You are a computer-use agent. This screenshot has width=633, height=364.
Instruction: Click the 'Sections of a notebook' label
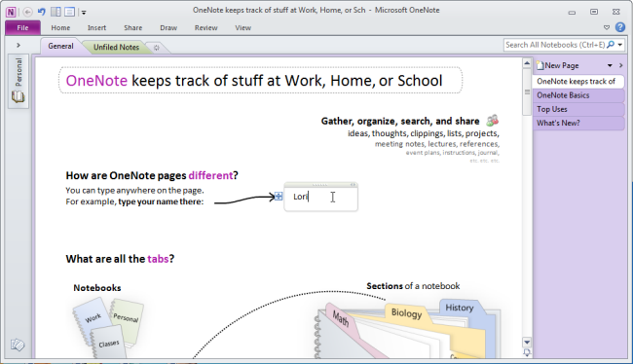coord(413,286)
